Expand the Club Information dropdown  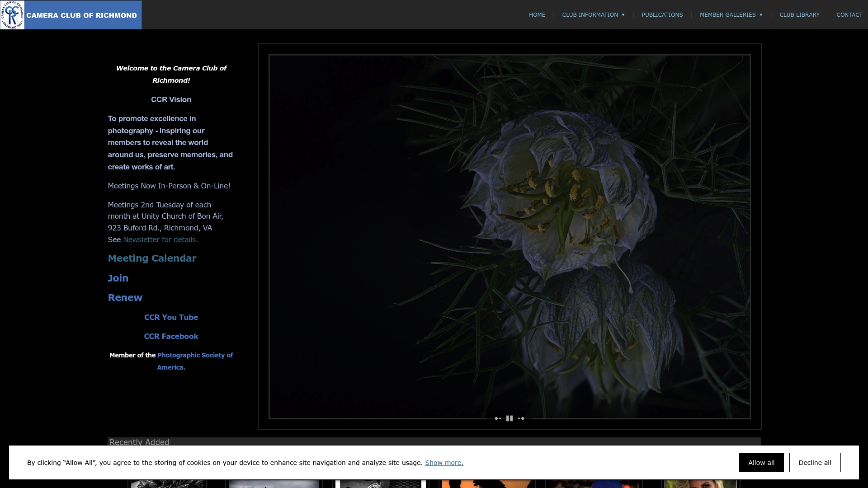coord(593,15)
